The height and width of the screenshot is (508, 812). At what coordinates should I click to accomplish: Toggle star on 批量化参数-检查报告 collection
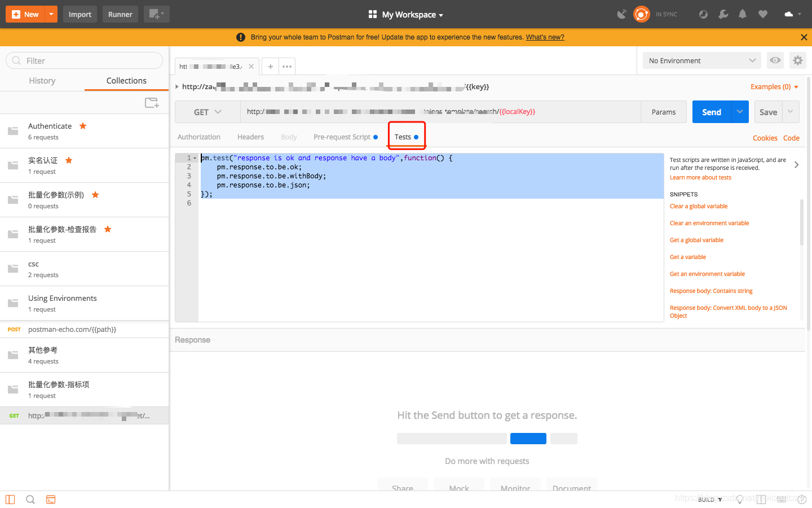coord(108,229)
